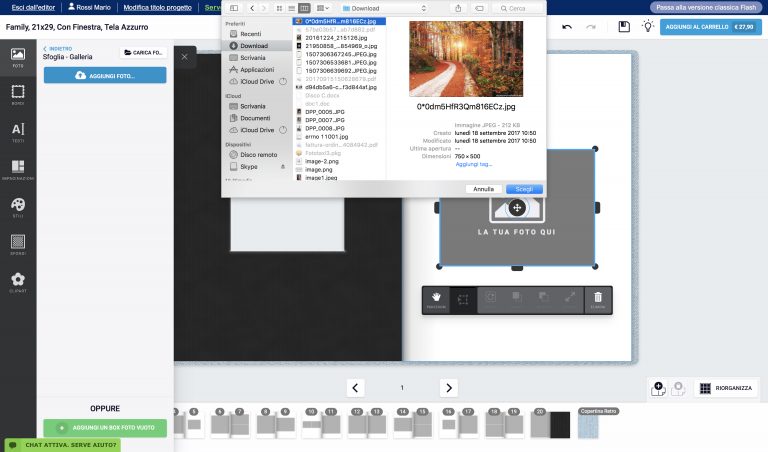Click the Indietro back link

pos(57,48)
